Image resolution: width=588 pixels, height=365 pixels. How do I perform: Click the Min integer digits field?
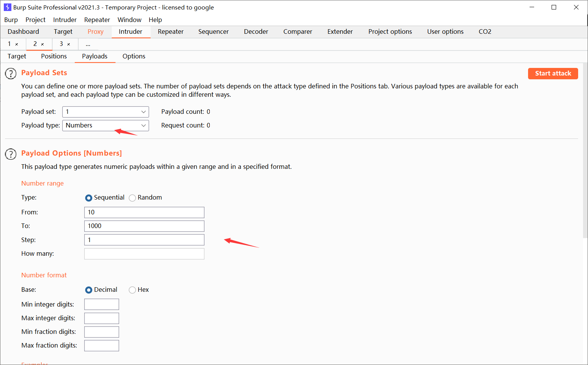click(x=102, y=304)
